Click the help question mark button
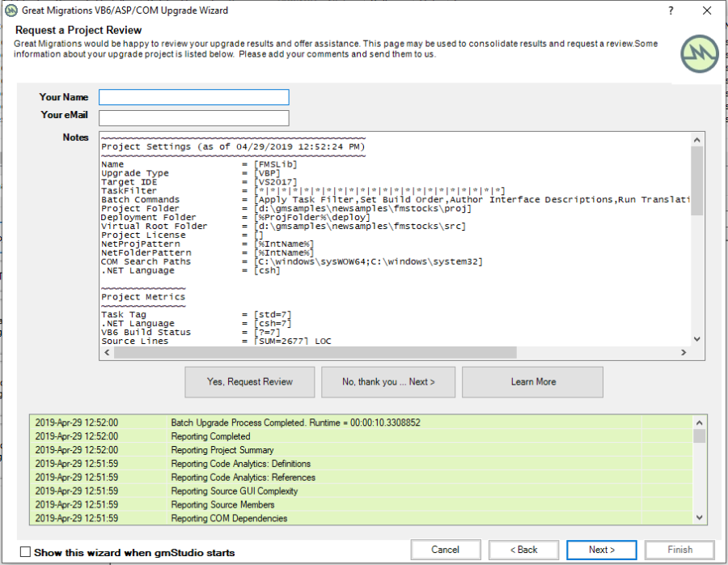Image resolution: width=728 pixels, height=565 pixels. (x=671, y=11)
